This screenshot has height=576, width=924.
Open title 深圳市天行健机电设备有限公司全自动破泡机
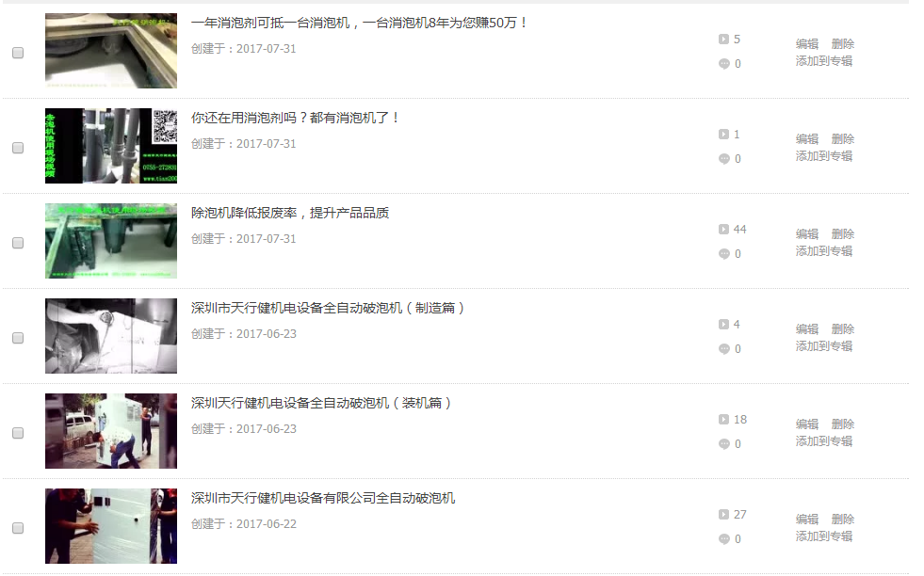click(x=323, y=498)
